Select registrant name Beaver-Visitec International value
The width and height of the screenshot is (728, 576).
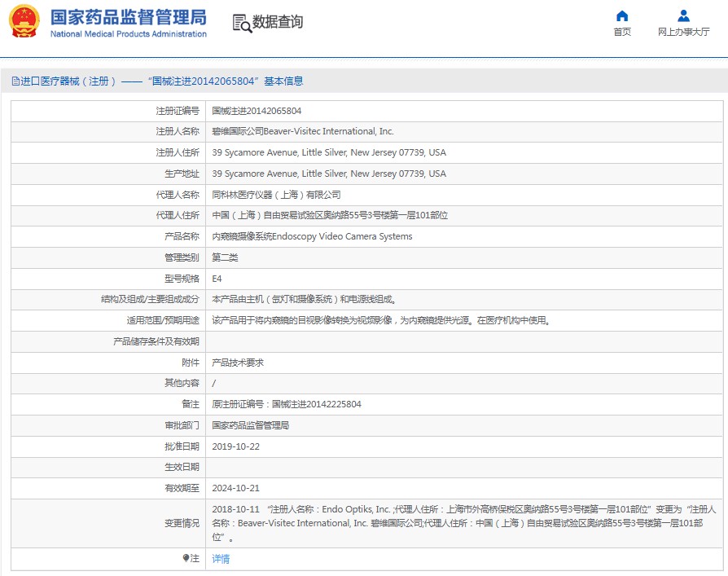click(303, 131)
